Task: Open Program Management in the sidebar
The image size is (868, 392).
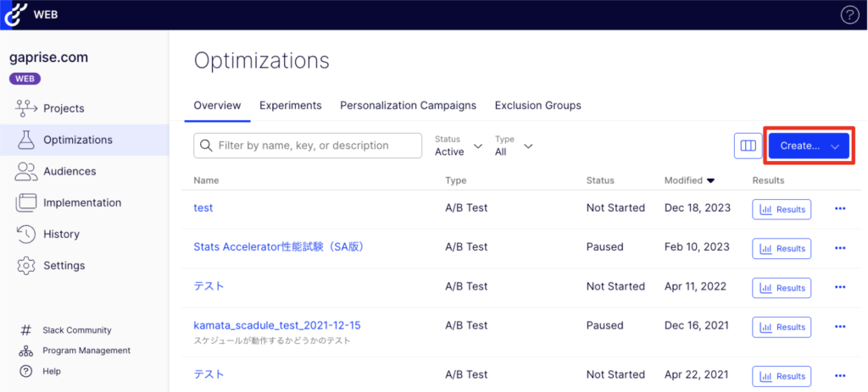Action: (x=86, y=351)
